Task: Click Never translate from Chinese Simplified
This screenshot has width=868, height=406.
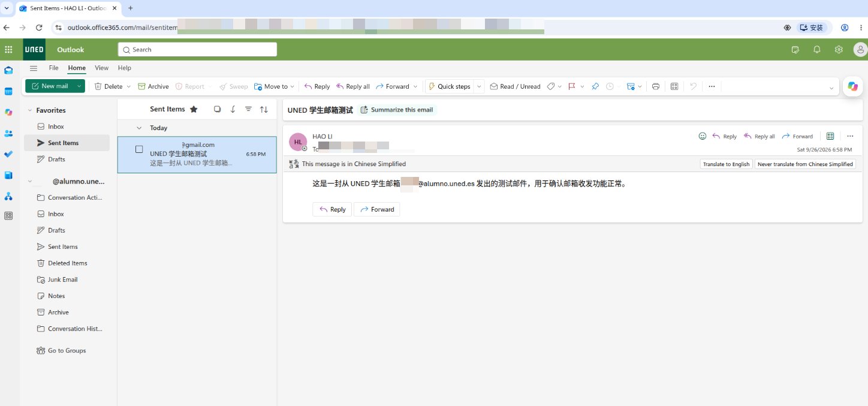Action: [805, 164]
